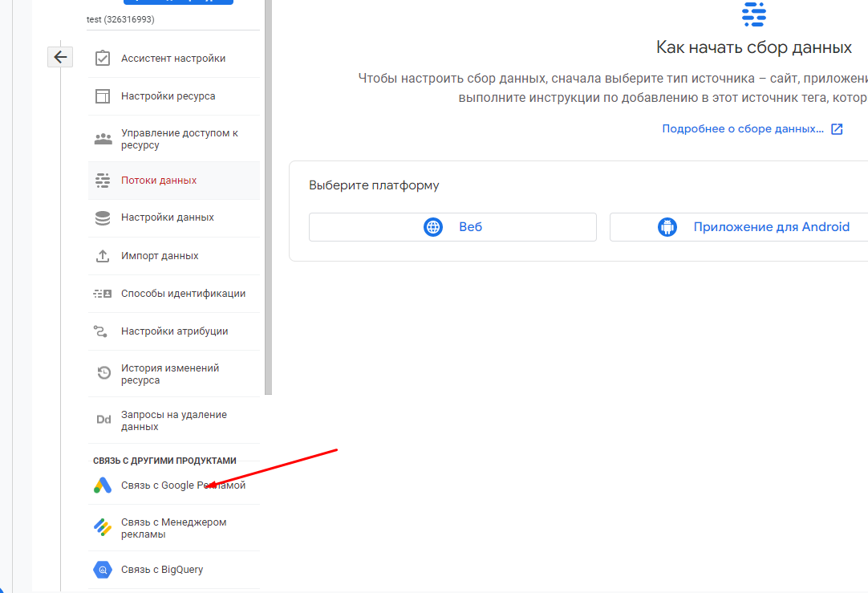The width and height of the screenshot is (868, 593).
Task: Choose Приложение для Android platform
Action: click(738, 227)
